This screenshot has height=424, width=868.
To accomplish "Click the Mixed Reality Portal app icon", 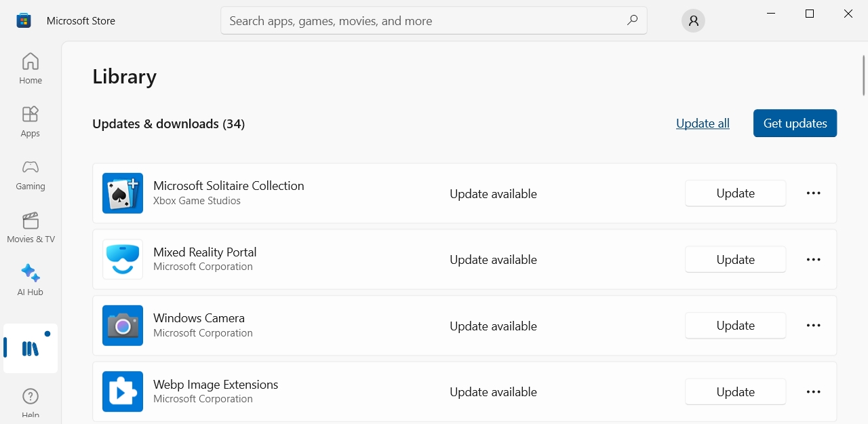I will tap(123, 259).
